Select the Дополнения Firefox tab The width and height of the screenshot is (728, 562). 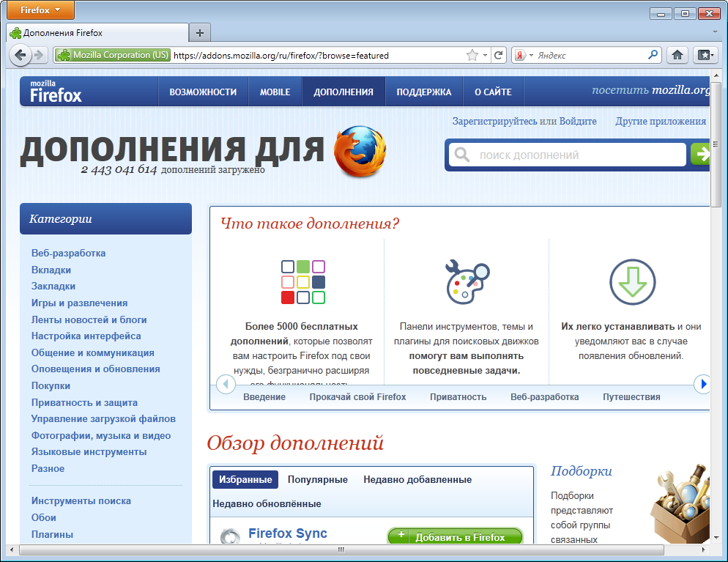[x=97, y=33]
